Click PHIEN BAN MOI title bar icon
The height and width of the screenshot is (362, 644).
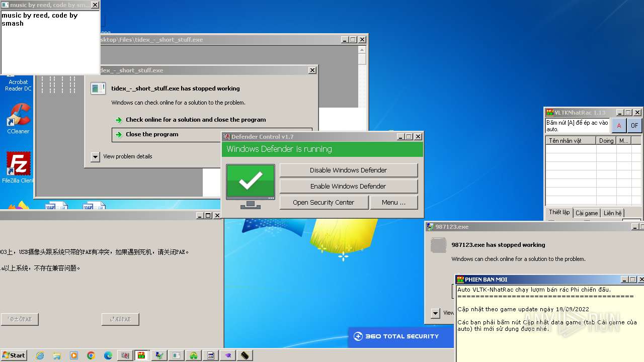click(460, 280)
